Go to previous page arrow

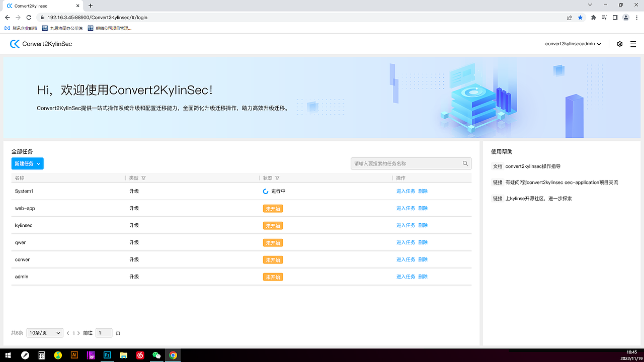point(68,333)
